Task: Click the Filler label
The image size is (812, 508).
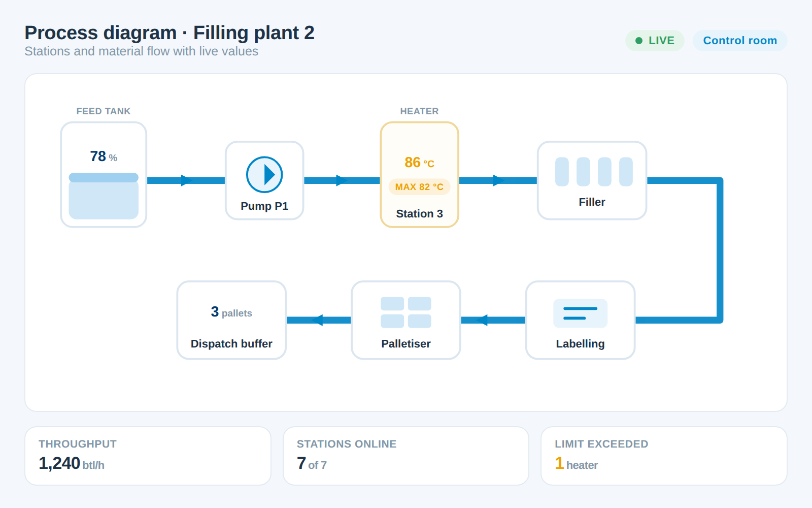Action: 592,202
